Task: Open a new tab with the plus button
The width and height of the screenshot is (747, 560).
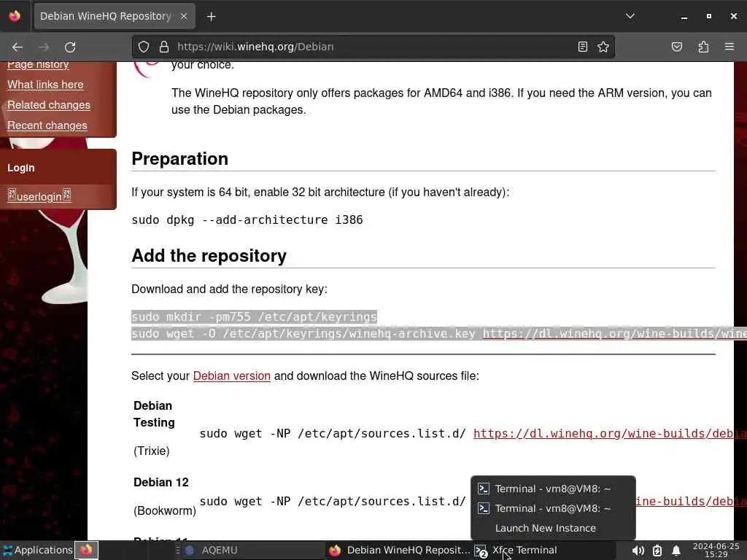Action: pos(211,17)
